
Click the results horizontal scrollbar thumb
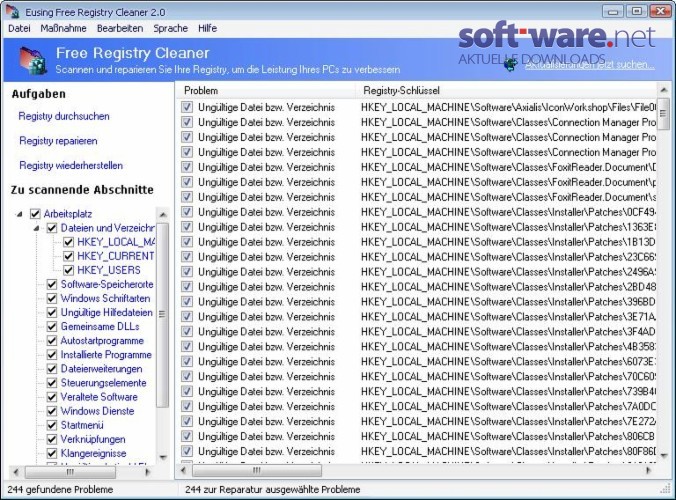tap(257, 471)
